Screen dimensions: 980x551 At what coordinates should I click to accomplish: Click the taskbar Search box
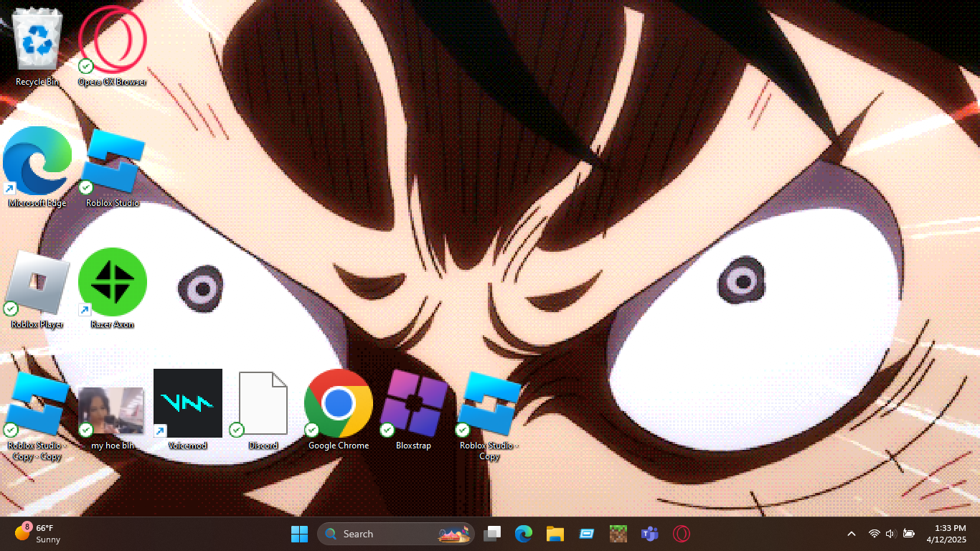click(396, 534)
